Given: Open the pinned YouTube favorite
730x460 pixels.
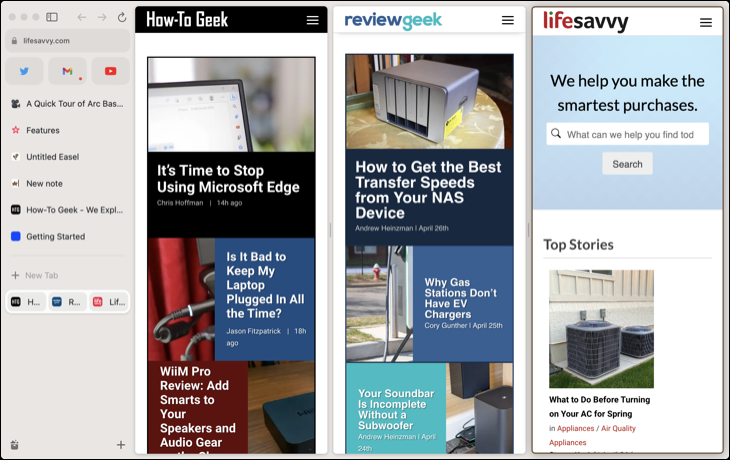Looking at the screenshot, I should pos(110,71).
